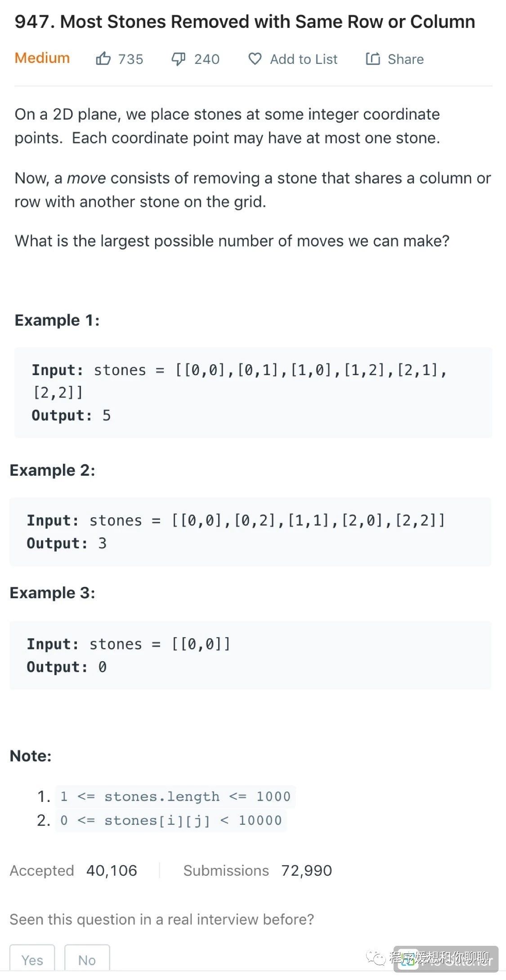Click the Submissions count 72,990

(306, 870)
